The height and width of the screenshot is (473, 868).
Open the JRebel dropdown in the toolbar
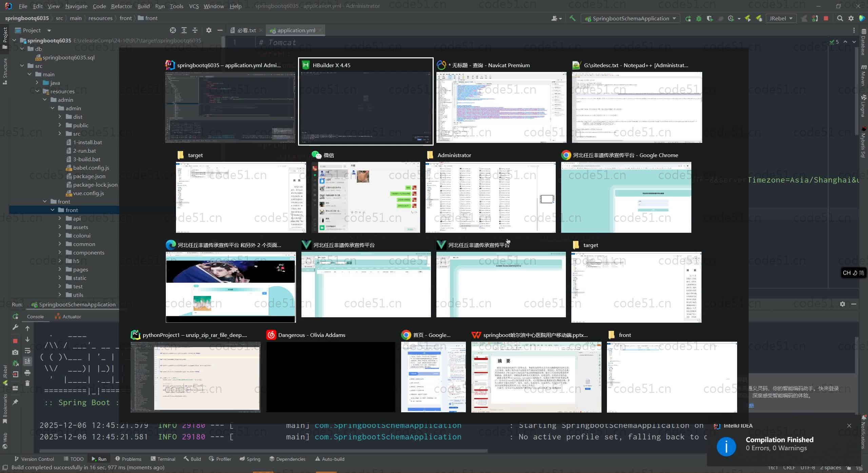(781, 18)
